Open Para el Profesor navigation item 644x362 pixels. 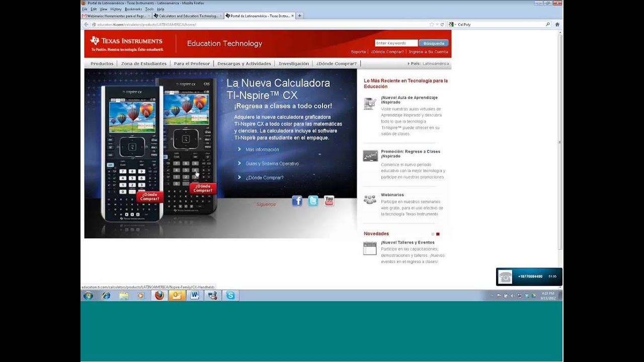click(192, 64)
